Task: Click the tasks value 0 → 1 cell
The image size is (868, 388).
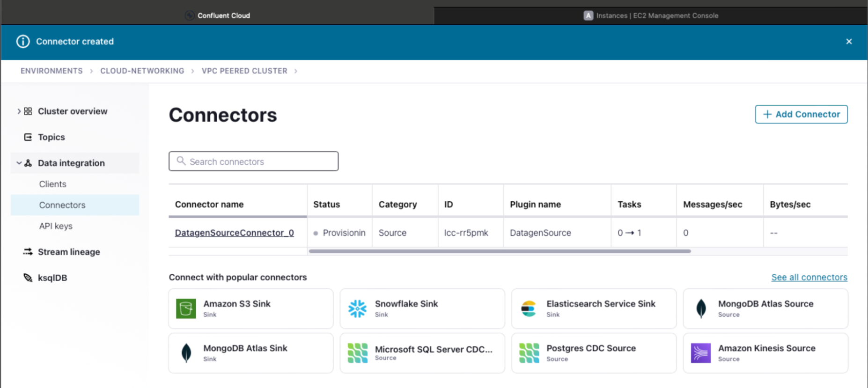Action: point(644,233)
